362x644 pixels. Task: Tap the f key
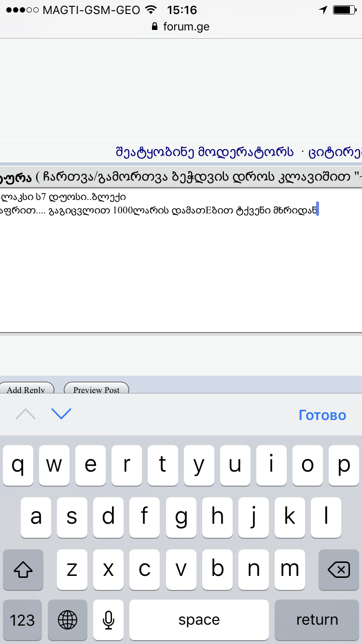pos(145,518)
